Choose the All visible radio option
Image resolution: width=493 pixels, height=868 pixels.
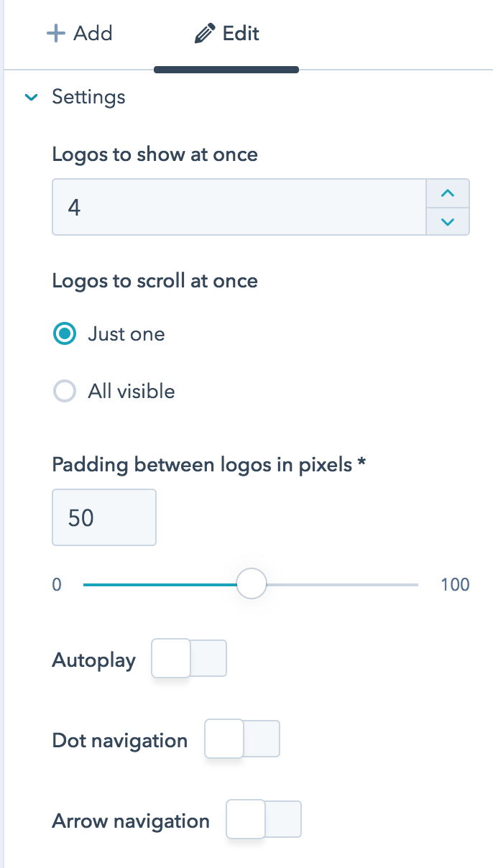[65, 392]
